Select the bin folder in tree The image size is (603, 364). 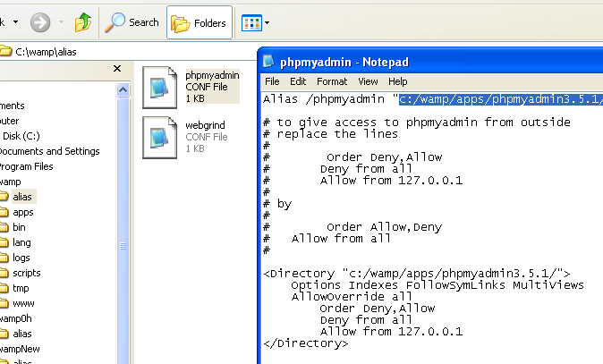pos(19,227)
